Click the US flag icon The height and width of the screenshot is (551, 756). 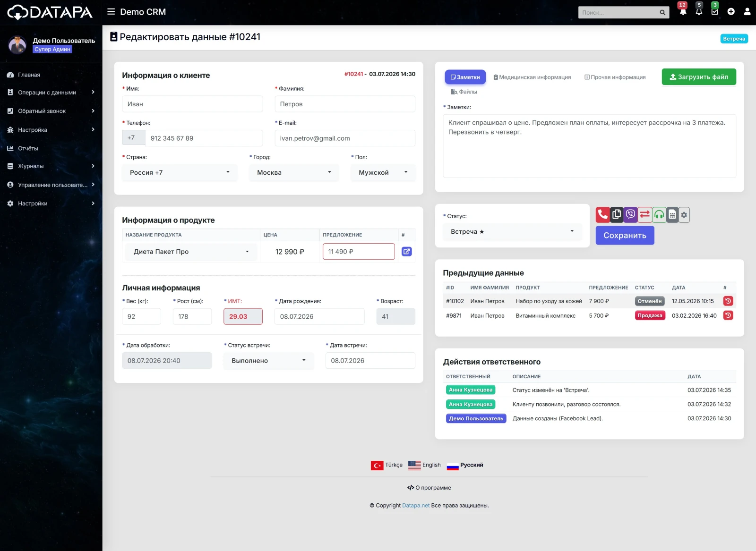[x=414, y=466]
